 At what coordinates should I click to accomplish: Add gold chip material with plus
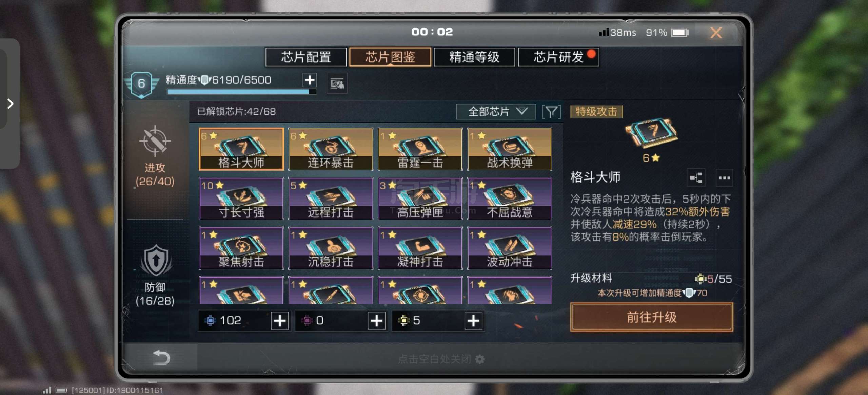tap(473, 321)
